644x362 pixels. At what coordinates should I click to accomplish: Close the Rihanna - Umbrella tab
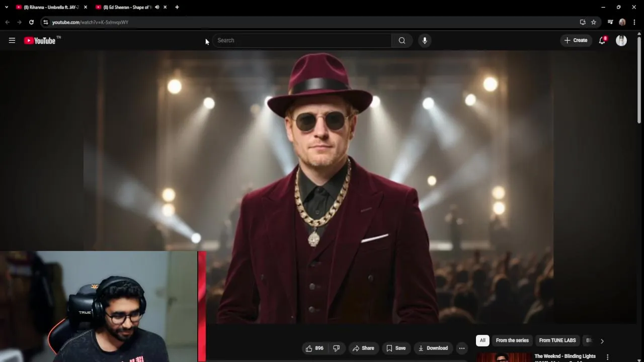[x=86, y=7]
